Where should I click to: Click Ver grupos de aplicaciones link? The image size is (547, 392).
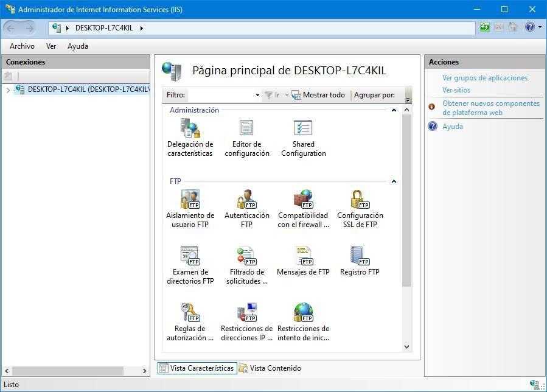[484, 78]
